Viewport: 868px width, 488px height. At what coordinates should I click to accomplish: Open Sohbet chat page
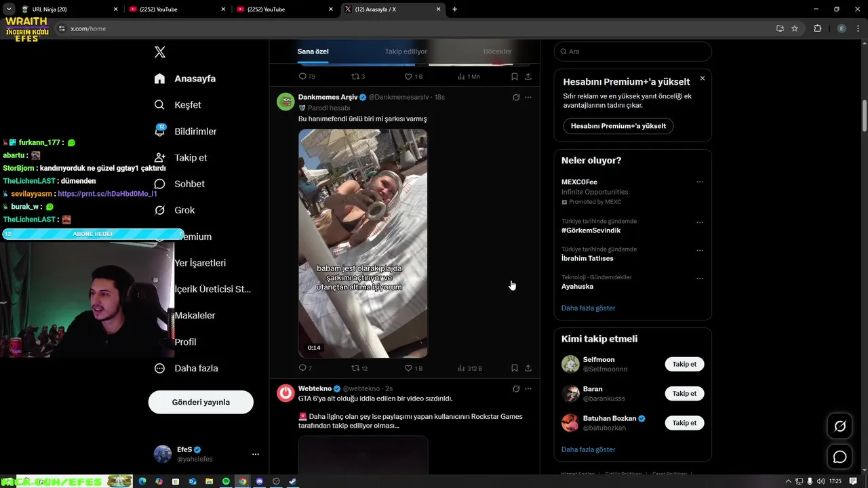point(179,184)
